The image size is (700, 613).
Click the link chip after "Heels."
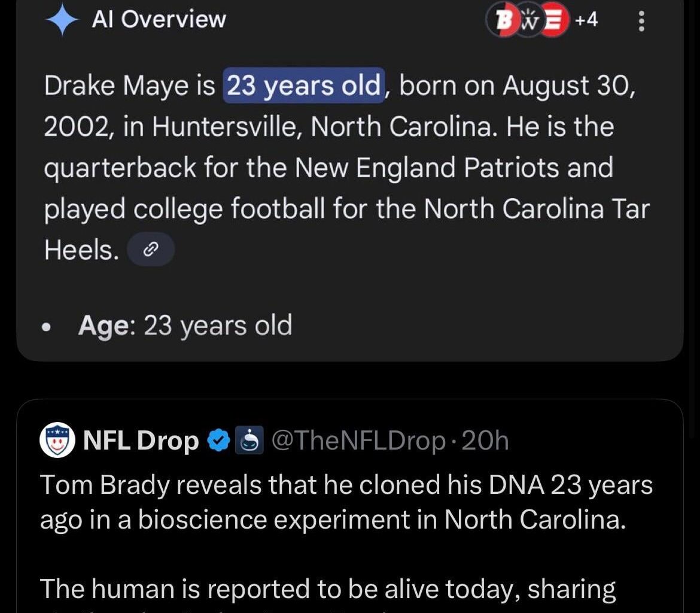pos(151,250)
